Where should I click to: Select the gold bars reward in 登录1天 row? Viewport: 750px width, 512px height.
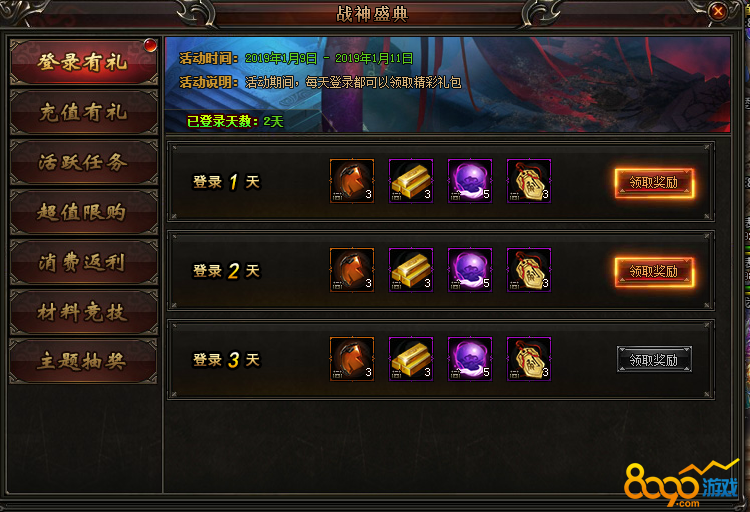coord(411,181)
